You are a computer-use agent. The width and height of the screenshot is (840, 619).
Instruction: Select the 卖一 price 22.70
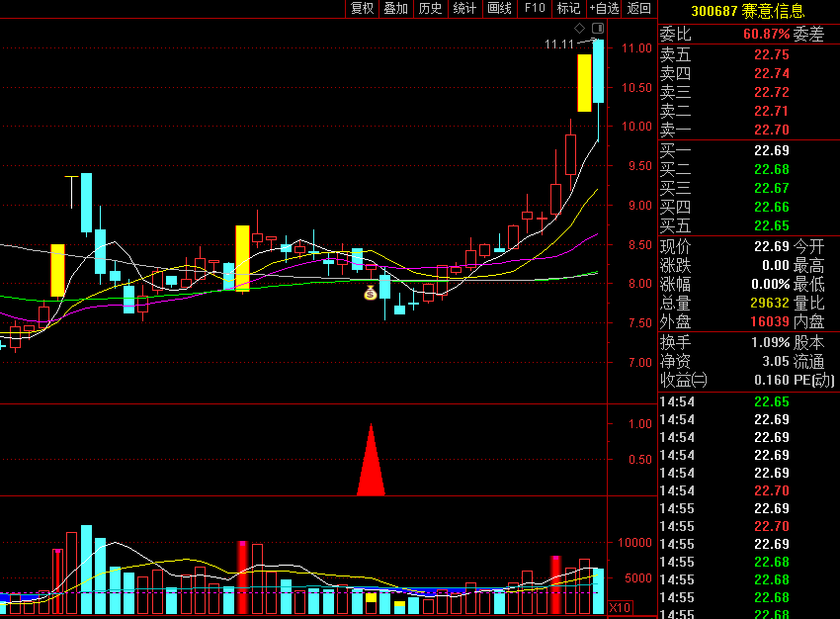[772, 130]
